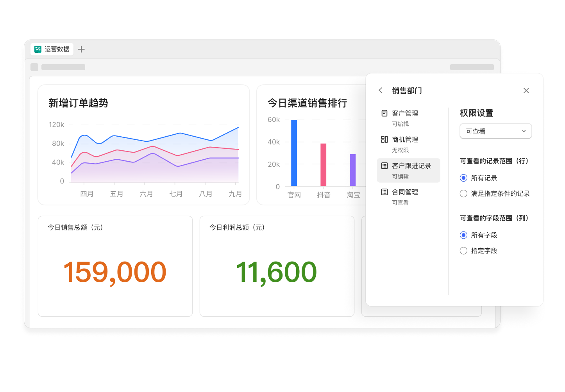Open 商机管理 permission entry
This screenshot has height=392, width=565.
[405, 144]
